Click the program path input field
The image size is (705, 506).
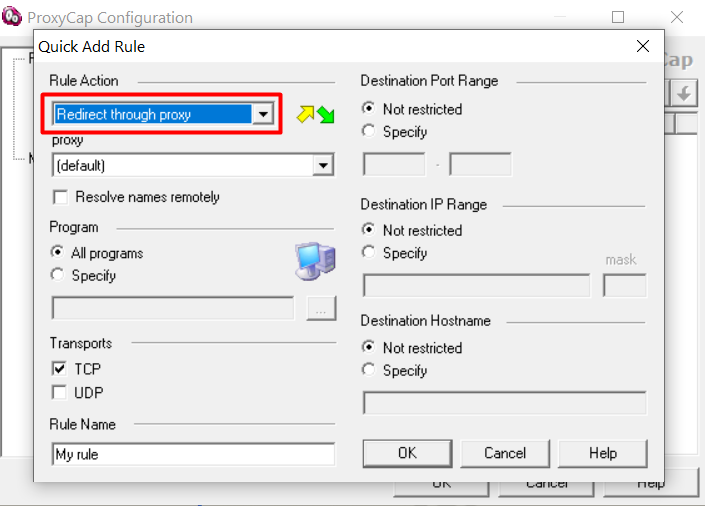pyautogui.click(x=173, y=308)
